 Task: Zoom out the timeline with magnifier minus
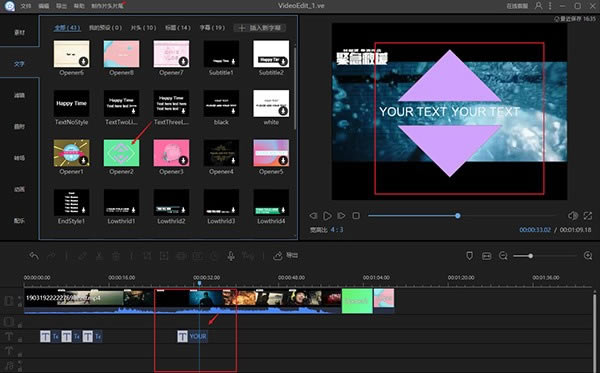[503, 256]
